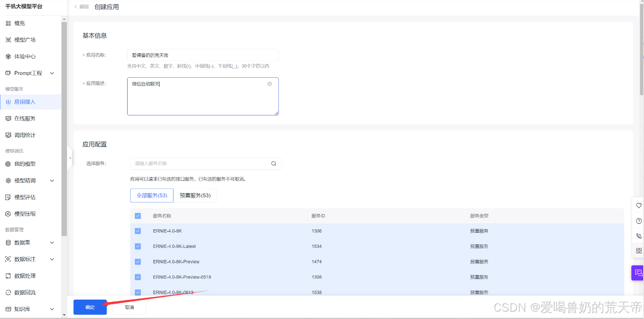
Task: Expand the 数据标注 chevron
Action: pos(52,259)
